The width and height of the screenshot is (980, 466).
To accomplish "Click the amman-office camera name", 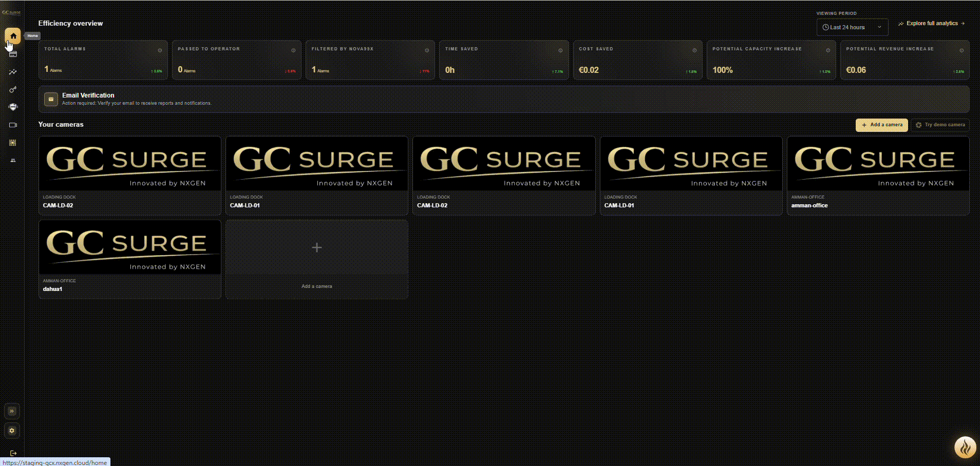I will click(x=809, y=205).
